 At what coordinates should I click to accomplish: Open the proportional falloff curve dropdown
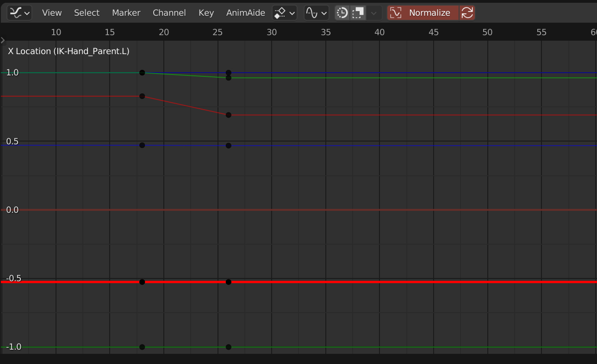[316, 13]
